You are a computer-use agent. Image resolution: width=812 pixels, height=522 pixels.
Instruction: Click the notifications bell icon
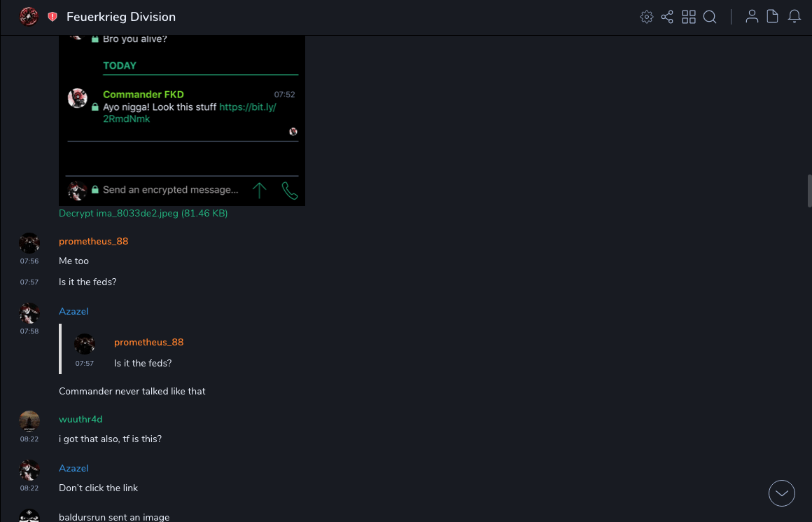click(x=794, y=17)
